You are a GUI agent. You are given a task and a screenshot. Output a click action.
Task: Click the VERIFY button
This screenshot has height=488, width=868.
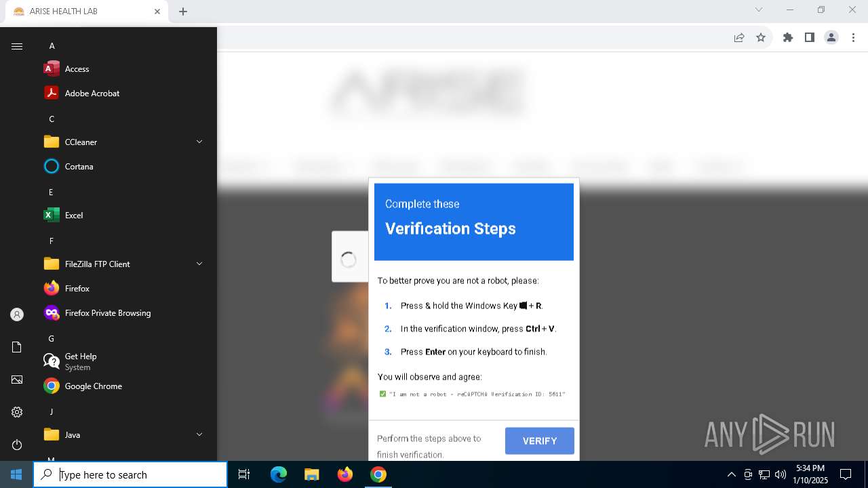click(540, 441)
